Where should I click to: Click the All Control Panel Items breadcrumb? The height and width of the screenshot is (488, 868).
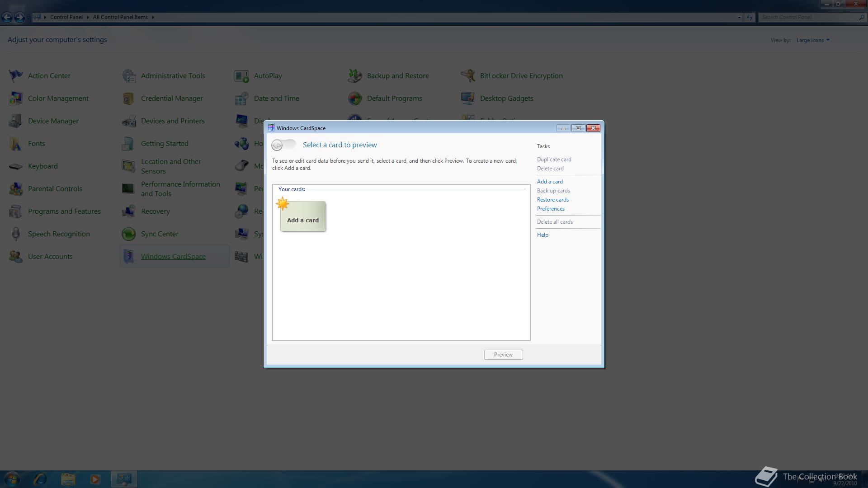click(x=120, y=17)
